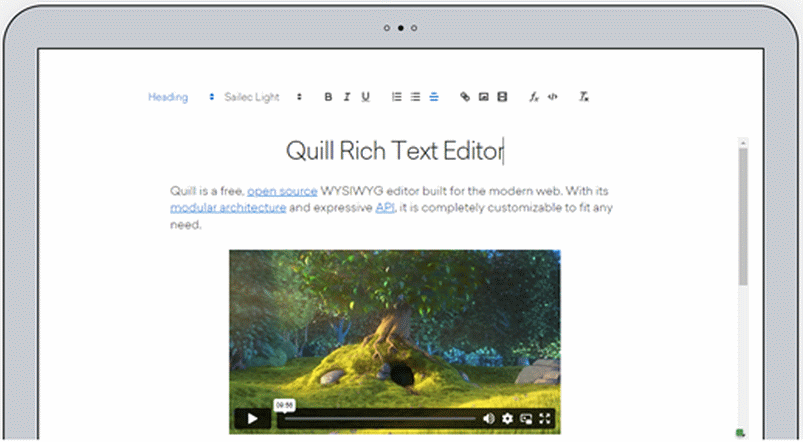This screenshot has width=803, height=442.
Task: Insert code block using code icon
Action: [553, 97]
